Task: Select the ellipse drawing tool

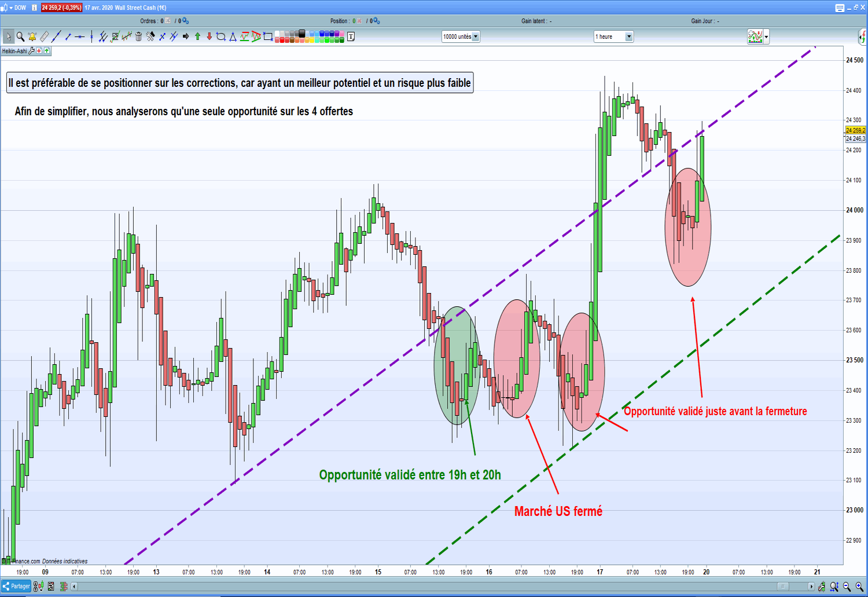Action: click(221, 36)
